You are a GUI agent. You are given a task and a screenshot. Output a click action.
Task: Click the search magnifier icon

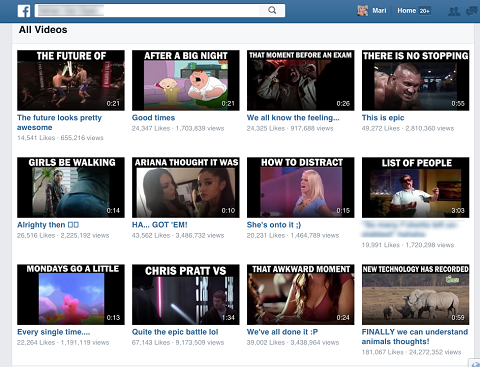pos(272,10)
